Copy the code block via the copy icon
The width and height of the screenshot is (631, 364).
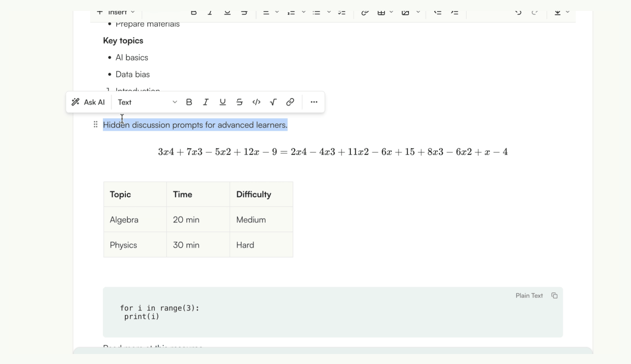(x=554, y=295)
